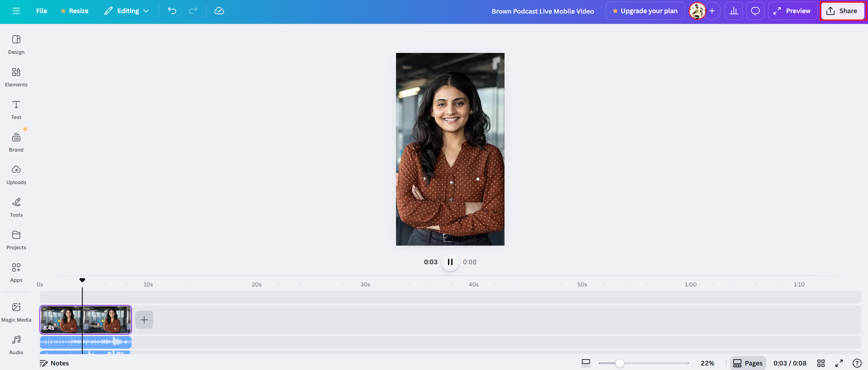The width and height of the screenshot is (868, 370).
Task: Open the File menu
Action: 42,11
